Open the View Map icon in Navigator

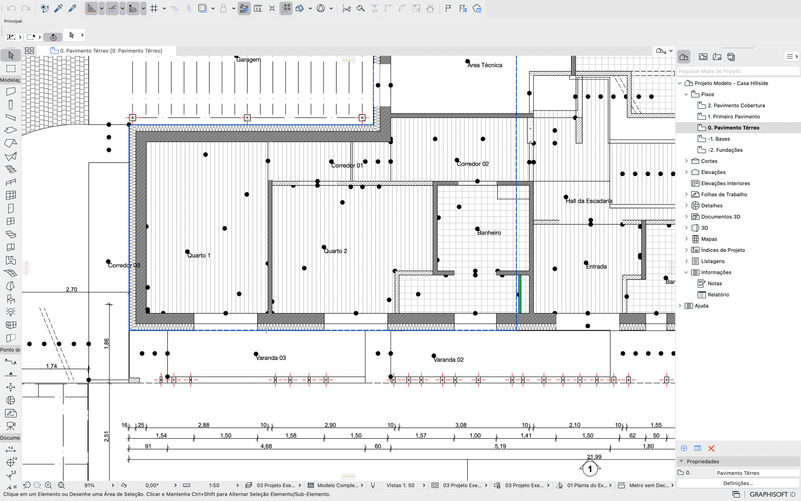click(703, 57)
